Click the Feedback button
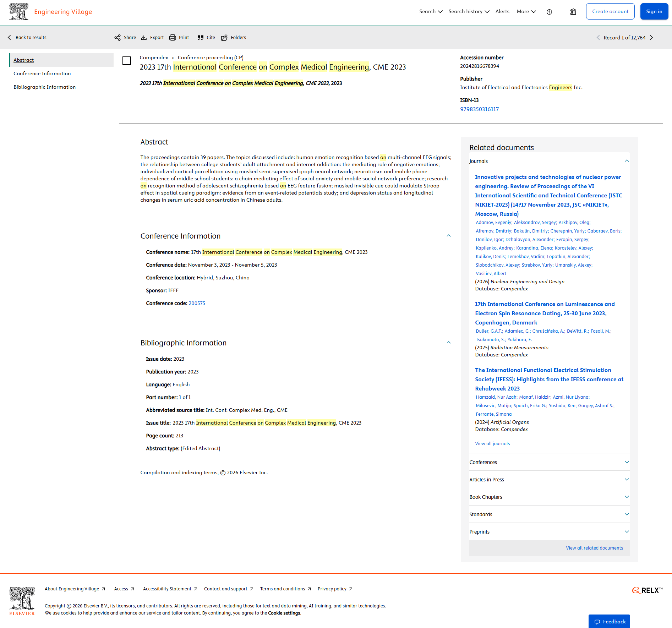This screenshot has width=672, height=628. [609, 622]
